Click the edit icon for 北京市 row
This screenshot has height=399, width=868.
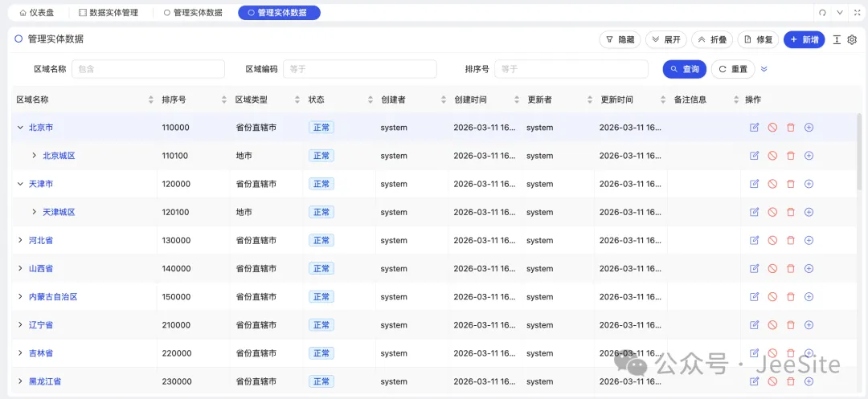pos(754,128)
